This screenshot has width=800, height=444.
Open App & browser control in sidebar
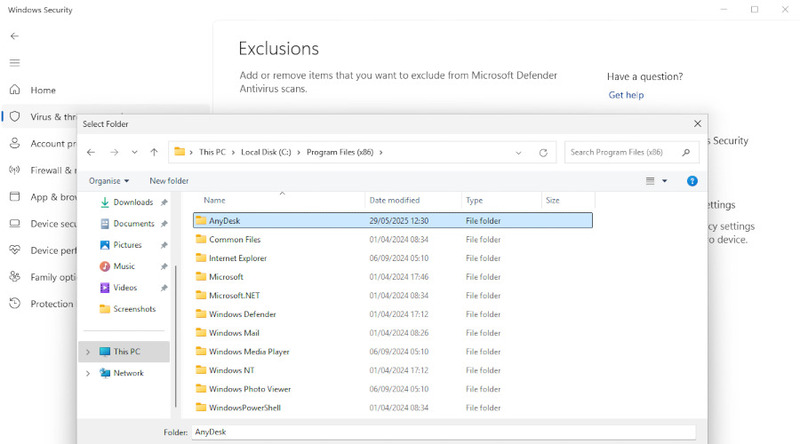(43, 197)
